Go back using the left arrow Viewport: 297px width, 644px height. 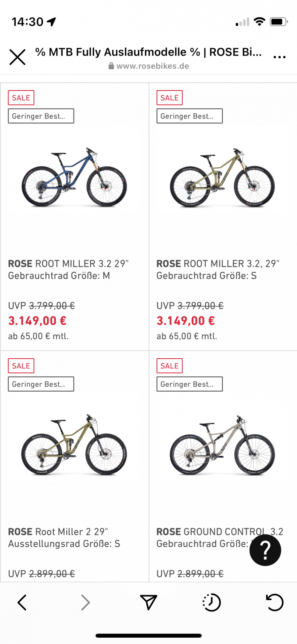22,602
